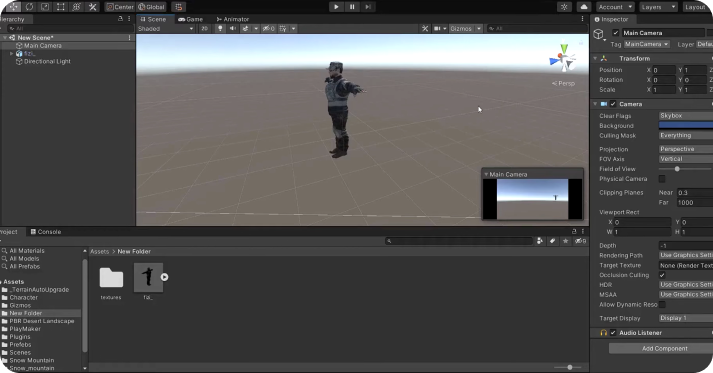Uncheck the Occlusion Culling checkbox
Image resolution: width=713 pixels, height=373 pixels.
pyautogui.click(x=662, y=275)
